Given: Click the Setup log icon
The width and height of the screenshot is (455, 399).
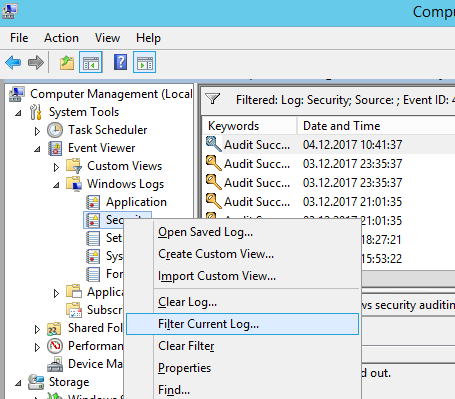Looking at the screenshot, I should pos(93,238).
